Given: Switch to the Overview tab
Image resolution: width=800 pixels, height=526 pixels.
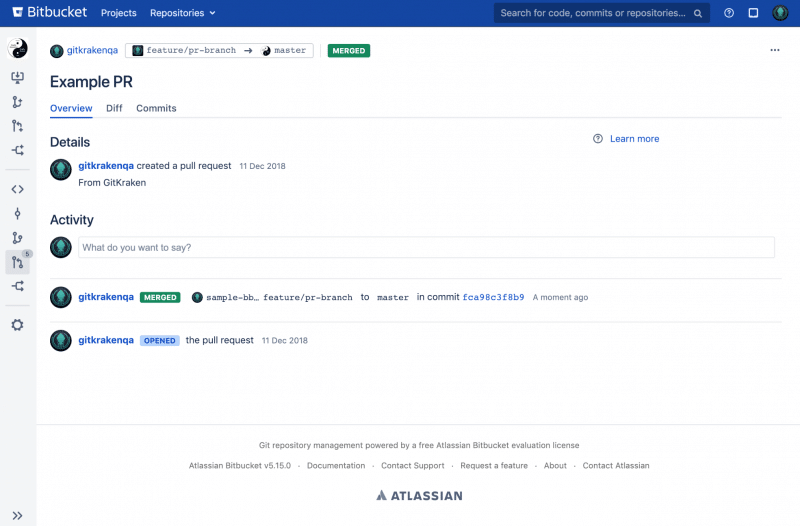Looking at the screenshot, I should (x=71, y=108).
